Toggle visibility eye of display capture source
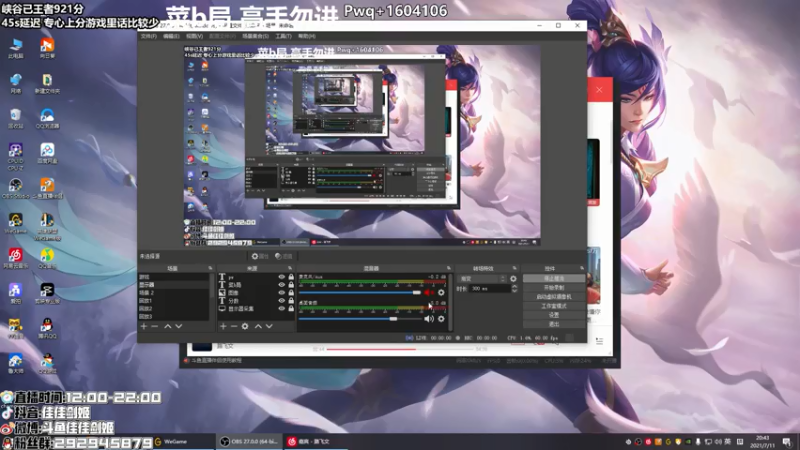The height and width of the screenshot is (450, 800). point(281,309)
